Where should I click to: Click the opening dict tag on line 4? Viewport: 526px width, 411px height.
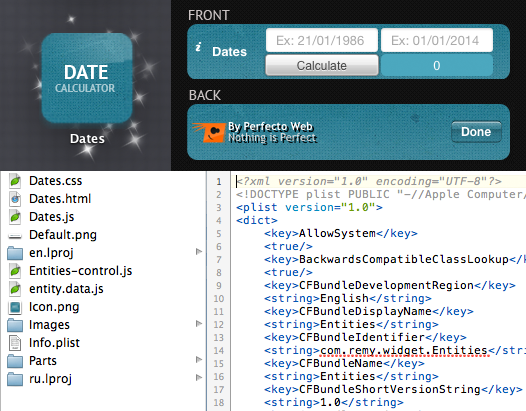[257, 220]
